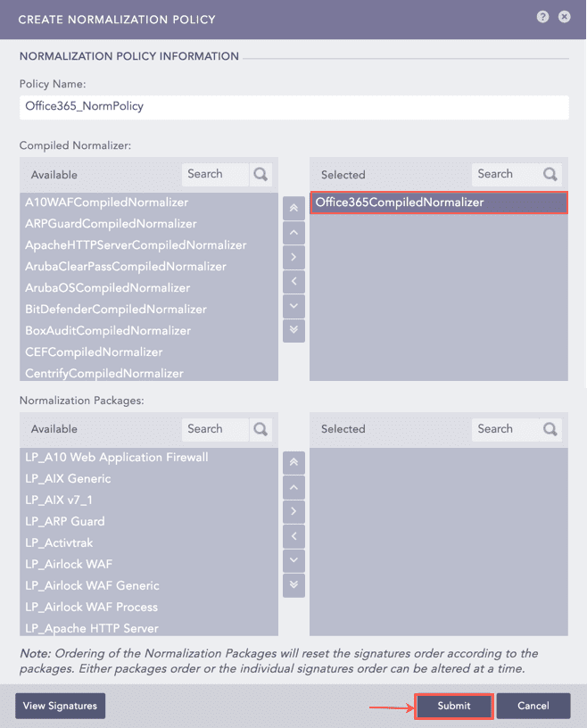Click the down arrow in package ordering controls
The width and height of the screenshot is (587, 728).
click(x=293, y=560)
